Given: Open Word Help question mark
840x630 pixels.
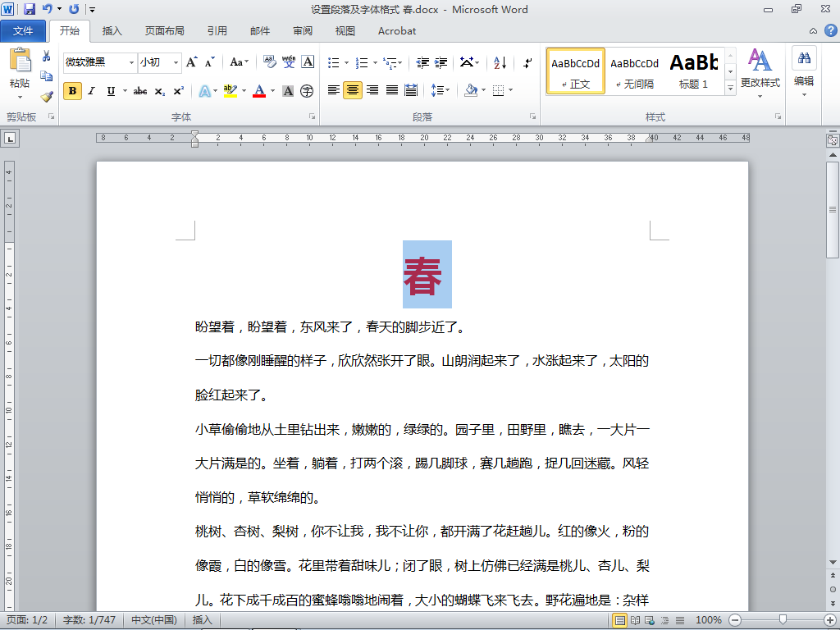Looking at the screenshot, I should tap(830, 30).
